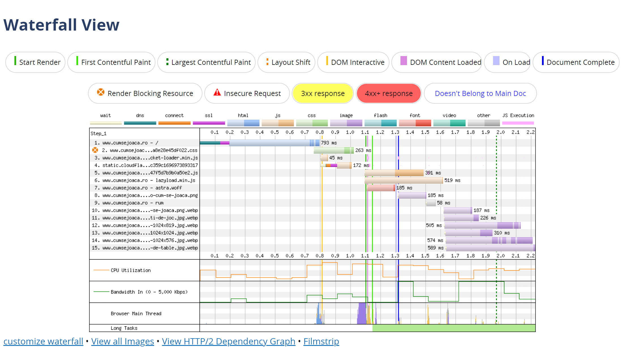
Task: Click render-blocking icon beside request 2 css
Action: (x=95, y=150)
